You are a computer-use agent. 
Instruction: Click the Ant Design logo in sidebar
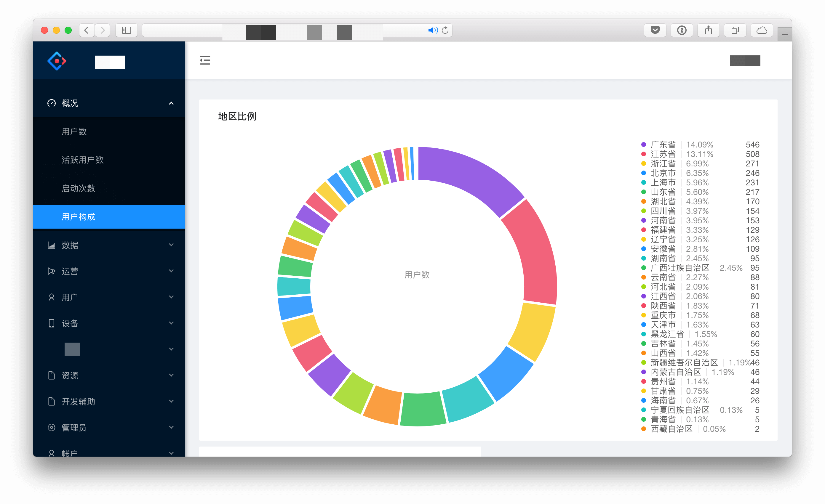tap(57, 61)
